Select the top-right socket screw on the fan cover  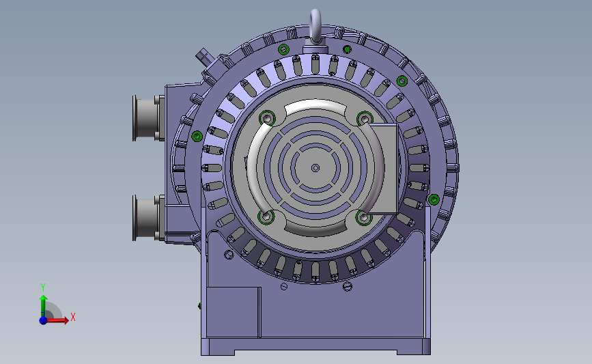point(365,120)
